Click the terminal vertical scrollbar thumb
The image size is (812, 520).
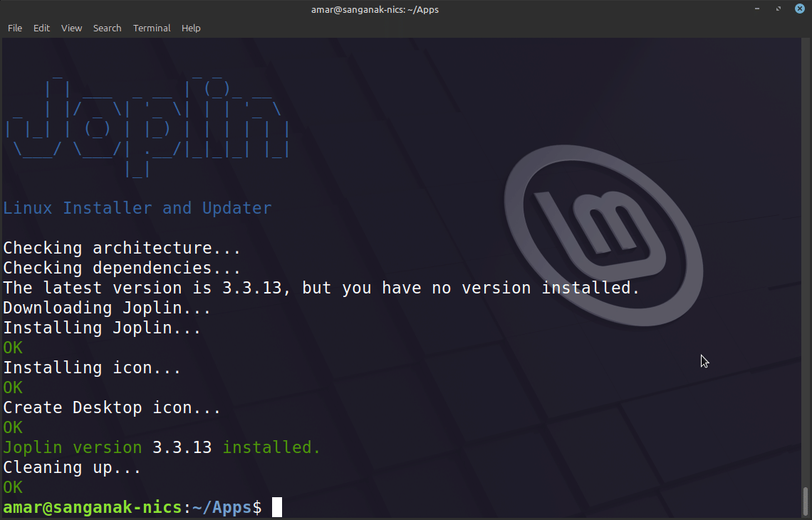coord(806,502)
